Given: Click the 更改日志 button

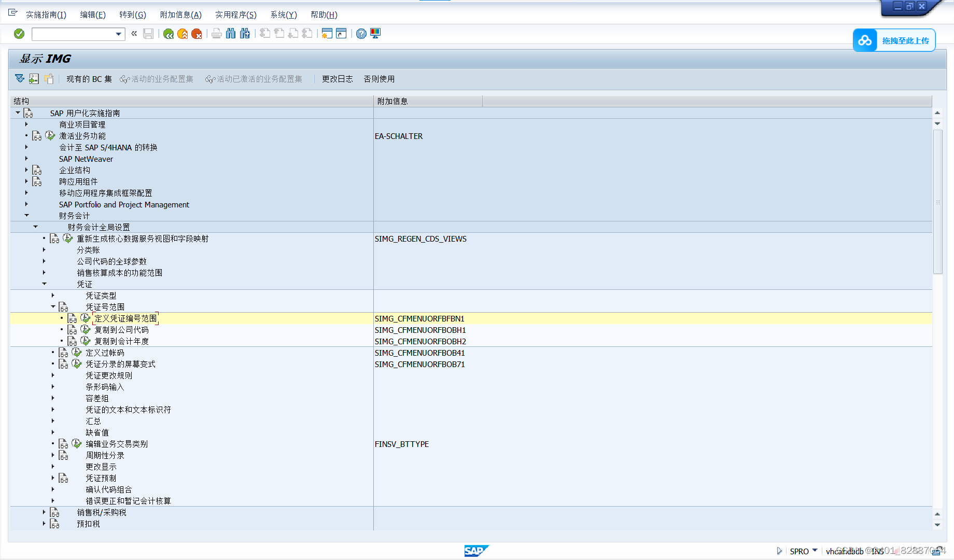Looking at the screenshot, I should (x=336, y=79).
